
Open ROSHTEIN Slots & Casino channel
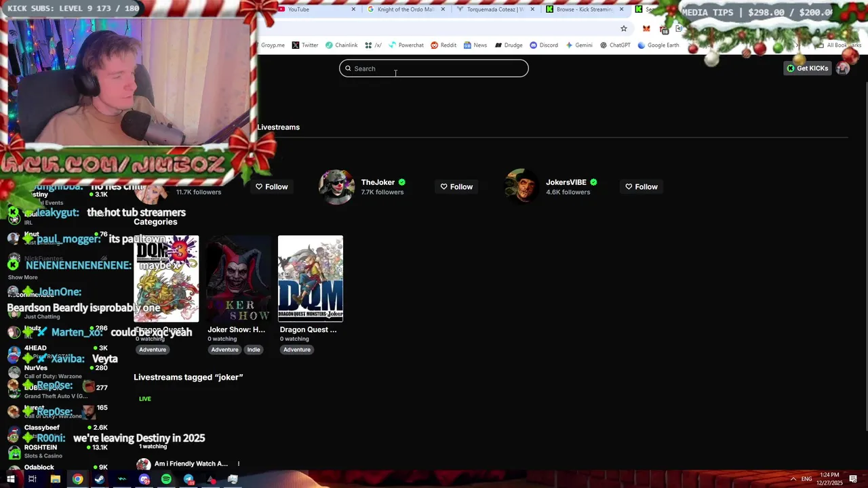click(x=58, y=451)
